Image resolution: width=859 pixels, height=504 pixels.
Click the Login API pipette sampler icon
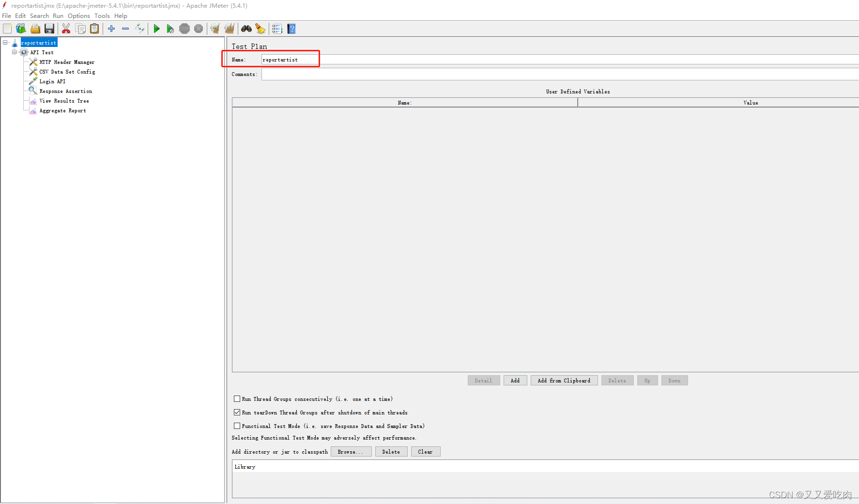click(x=33, y=81)
